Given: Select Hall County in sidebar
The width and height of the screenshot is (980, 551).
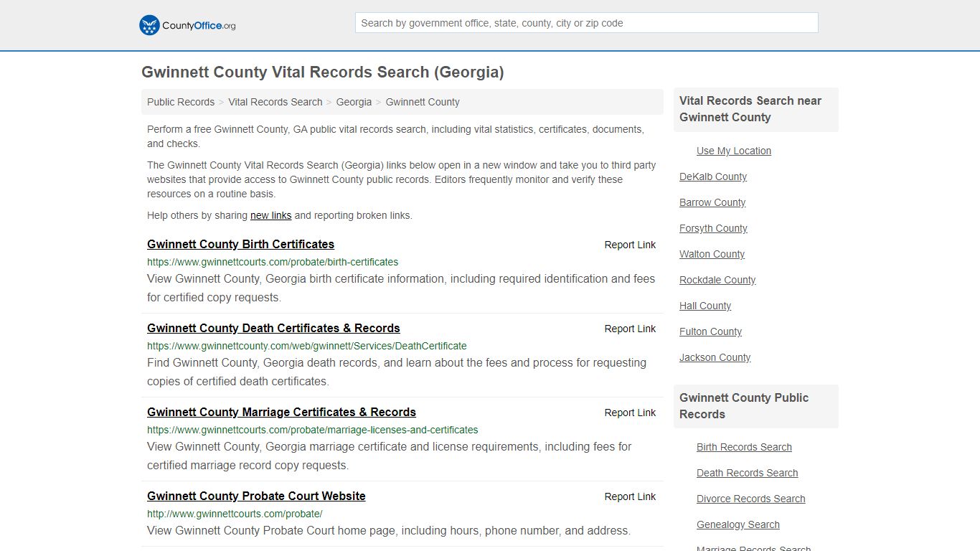Looking at the screenshot, I should [x=705, y=306].
